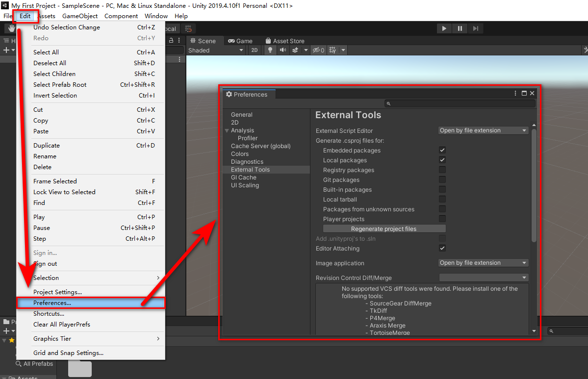This screenshot has height=379, width=588.
Task: Click Regenerate project files button
Action: [x=384, y=228]
